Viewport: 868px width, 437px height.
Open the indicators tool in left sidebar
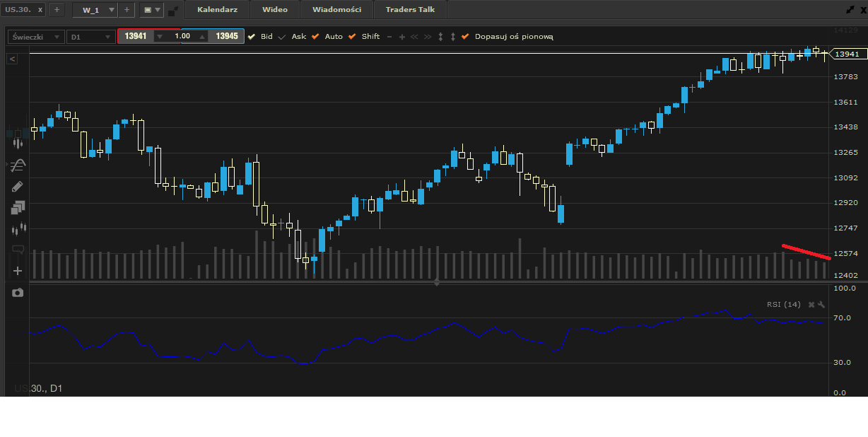(18, 165)
